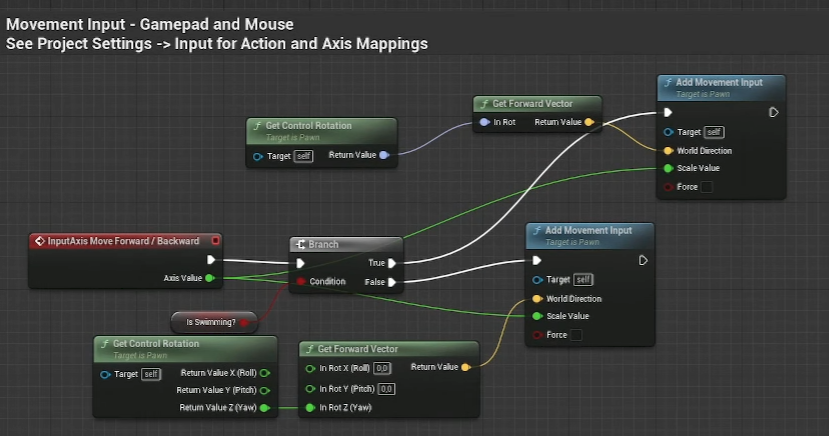Click the self box on the lower Add Movement Input Target pin

click(x=583, y=280)
